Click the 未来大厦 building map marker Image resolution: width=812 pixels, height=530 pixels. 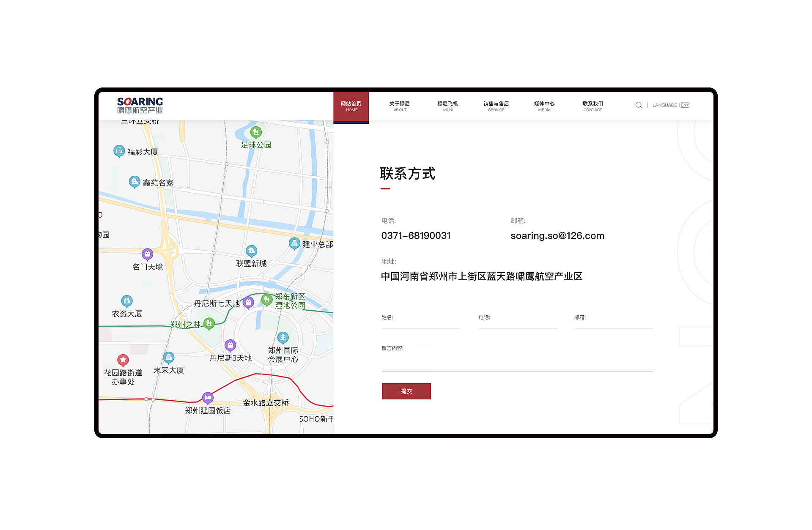(169, 358)
